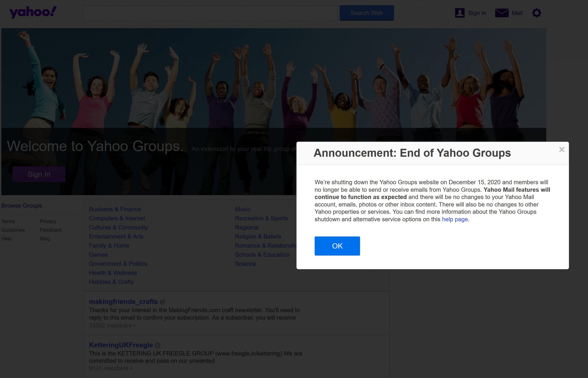Image resolution: width=588 pixels, height=378 pixels.
Task: Click the Sign In banner button
Action: tap(39, 174)
